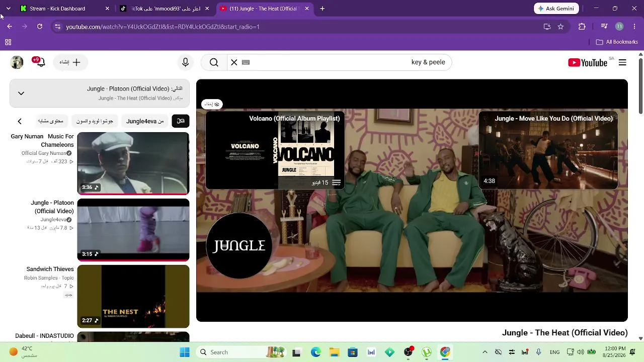Clear the search query with X

234,62
